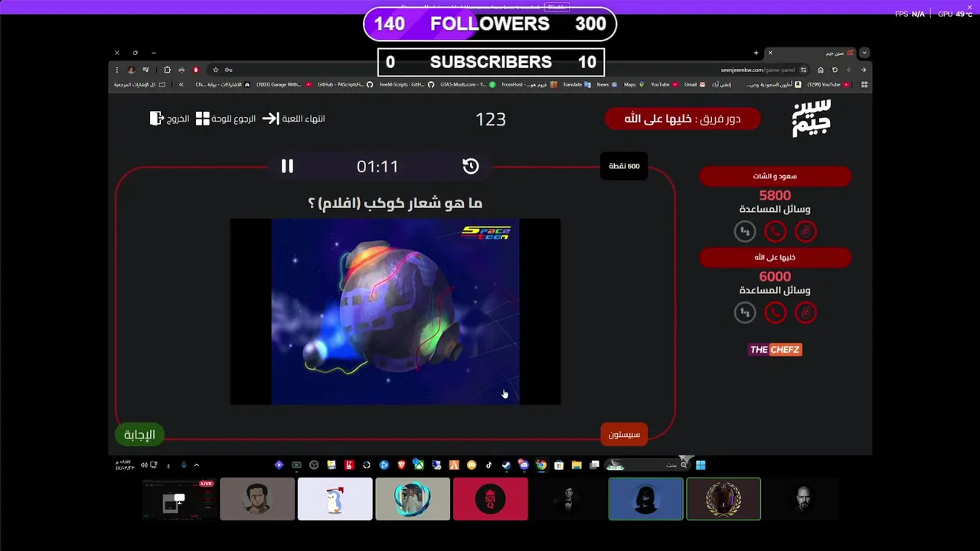Image resolution: width=980 pixels, height=551 pixels.
Task: Click the سبيستون category label
Action: (x=624, y=435)
